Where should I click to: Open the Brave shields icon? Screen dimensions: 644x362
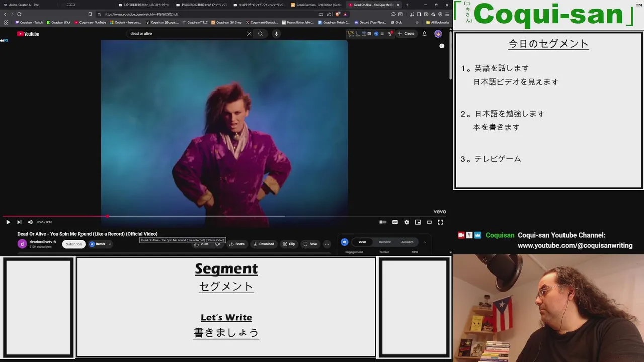coord(337,14)
